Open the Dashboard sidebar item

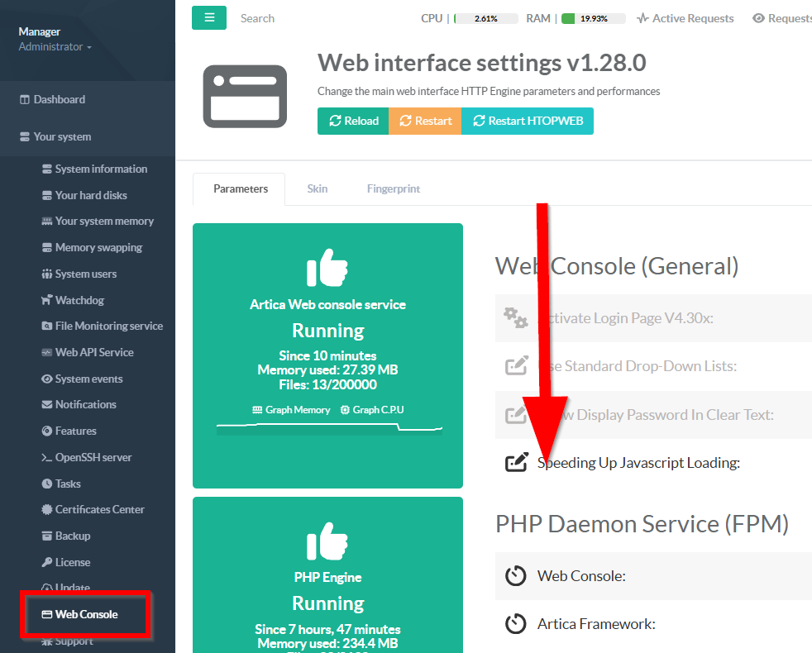click(x=59, y=99)
